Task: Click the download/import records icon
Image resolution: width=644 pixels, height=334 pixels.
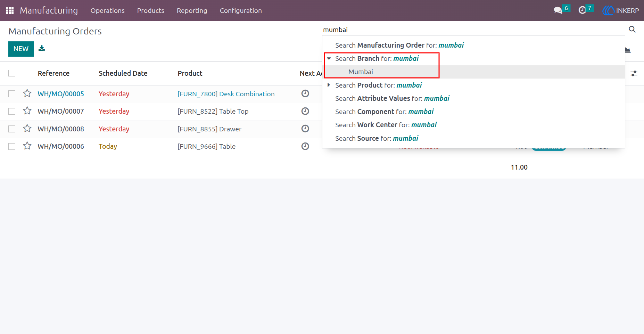Action: point(42,48)
